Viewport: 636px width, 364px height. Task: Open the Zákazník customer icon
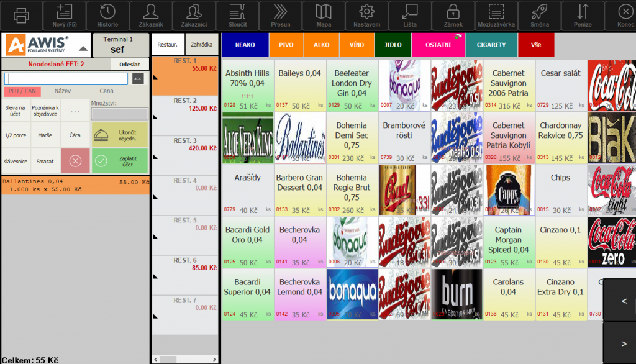coord(151,16)
